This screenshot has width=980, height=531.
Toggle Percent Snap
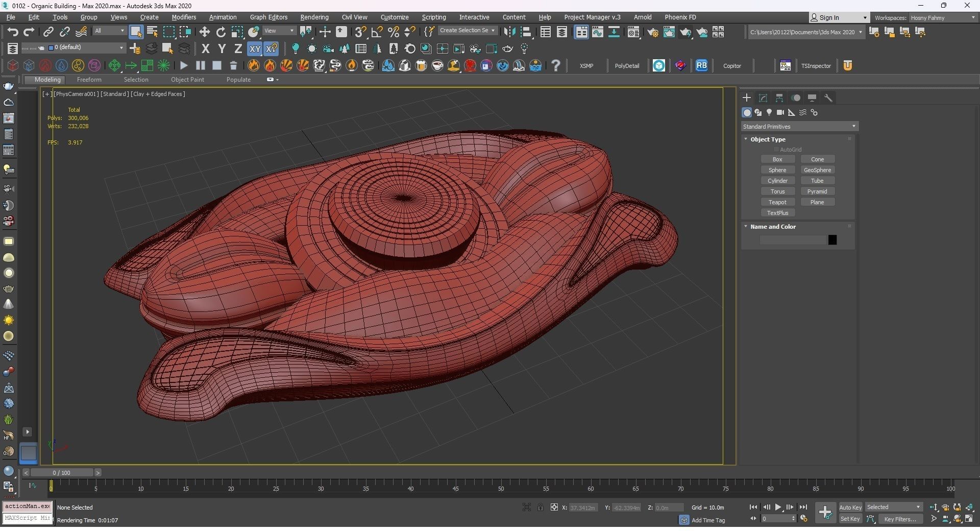click(394, 32)
